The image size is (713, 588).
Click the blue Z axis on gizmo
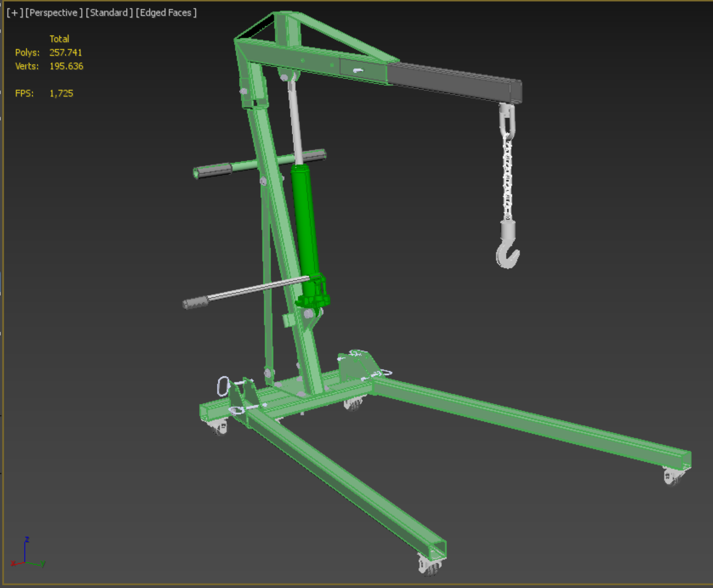coord(25,550)
